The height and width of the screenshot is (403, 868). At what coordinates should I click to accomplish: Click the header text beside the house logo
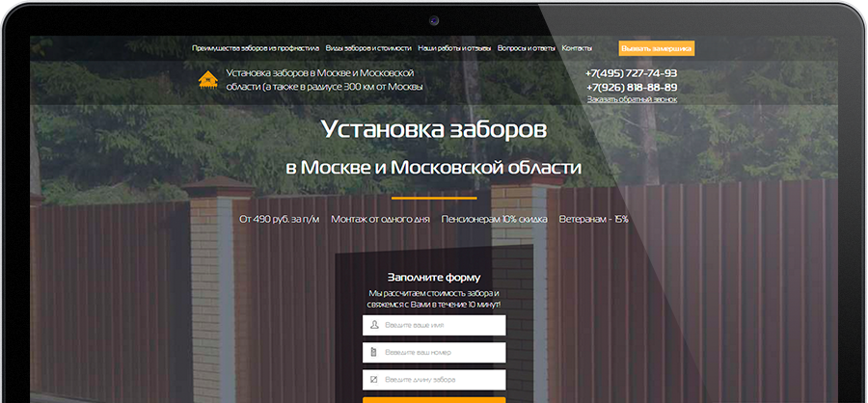(x=324, y=80)
